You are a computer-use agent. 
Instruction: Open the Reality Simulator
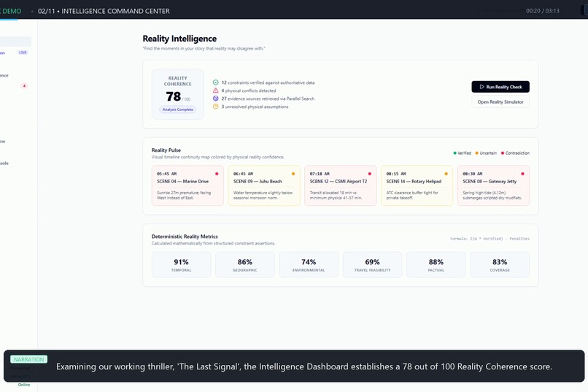tap(500, 102)
